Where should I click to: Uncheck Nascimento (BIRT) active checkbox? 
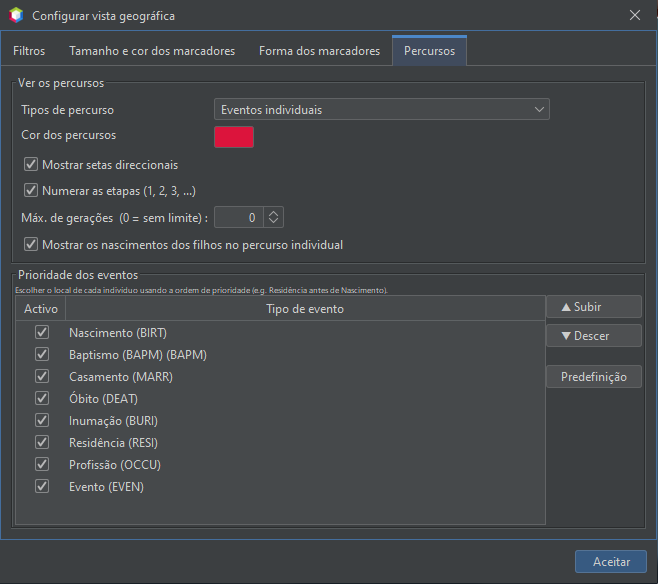point(42,332)
